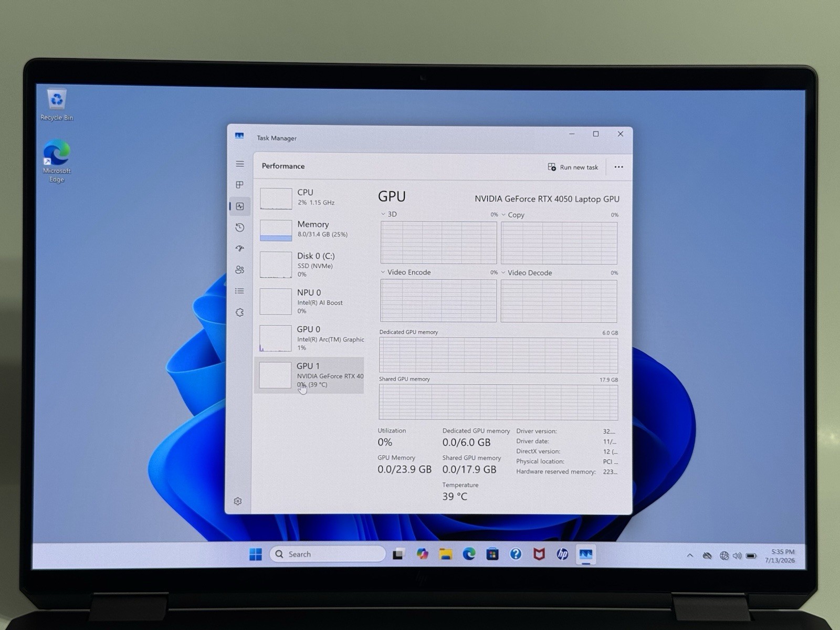
Task: Click the NVIDIA GeForce RTX 4050 Laptop GPU title
Action: tap(547, 199)
